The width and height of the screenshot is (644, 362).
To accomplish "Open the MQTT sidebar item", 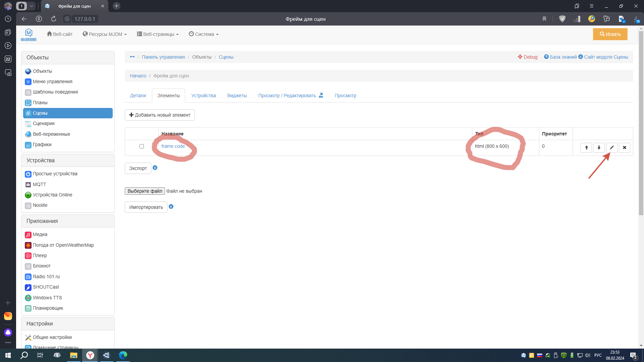I will click(x=39, y=184).
